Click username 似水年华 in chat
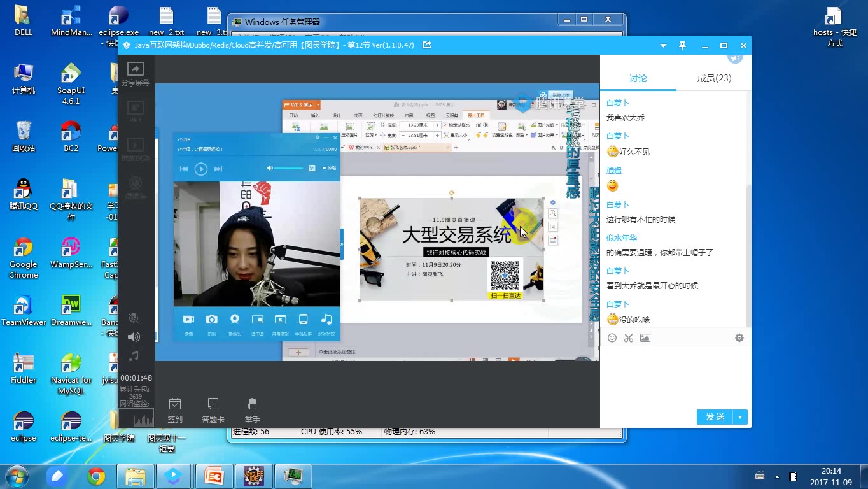Viewport: 868px width, 489px height. (x=622, y=238)
